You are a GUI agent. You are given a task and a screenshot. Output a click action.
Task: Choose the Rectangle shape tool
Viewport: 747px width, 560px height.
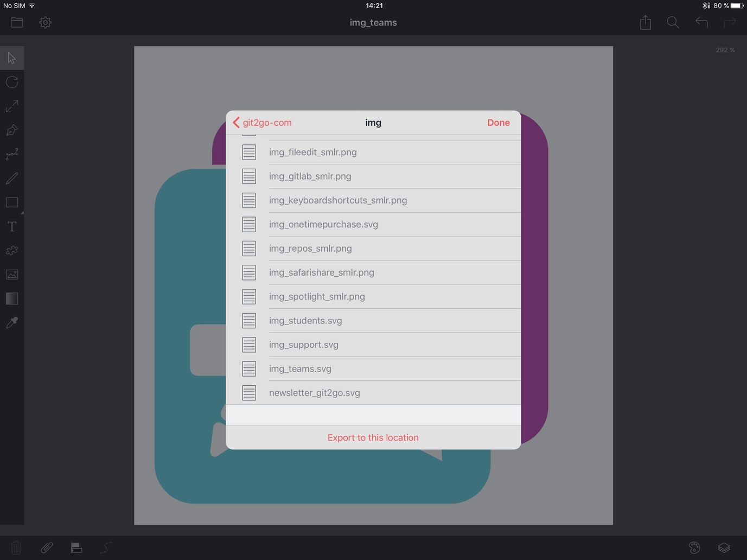tap(12, 202)
